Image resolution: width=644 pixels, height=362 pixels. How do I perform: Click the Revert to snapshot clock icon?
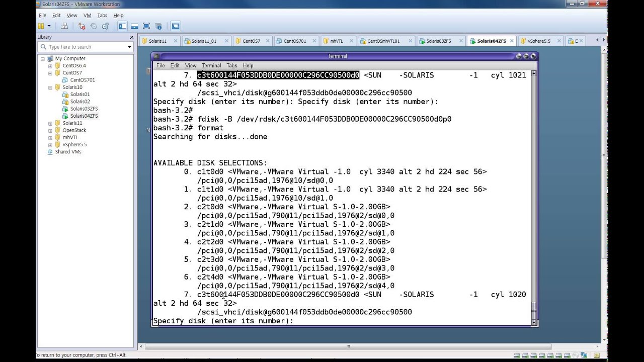(94, 26)
